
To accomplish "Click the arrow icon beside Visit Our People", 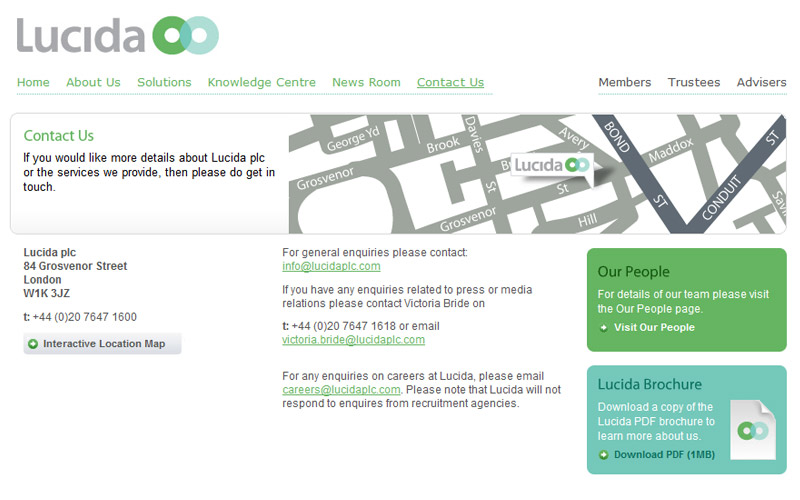I will pyautogui.click(x=604, y=328).
